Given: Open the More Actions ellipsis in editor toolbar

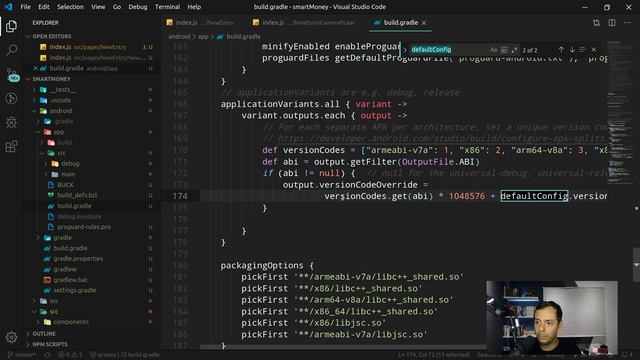Looking at the screenshot, I should (627, 23).
